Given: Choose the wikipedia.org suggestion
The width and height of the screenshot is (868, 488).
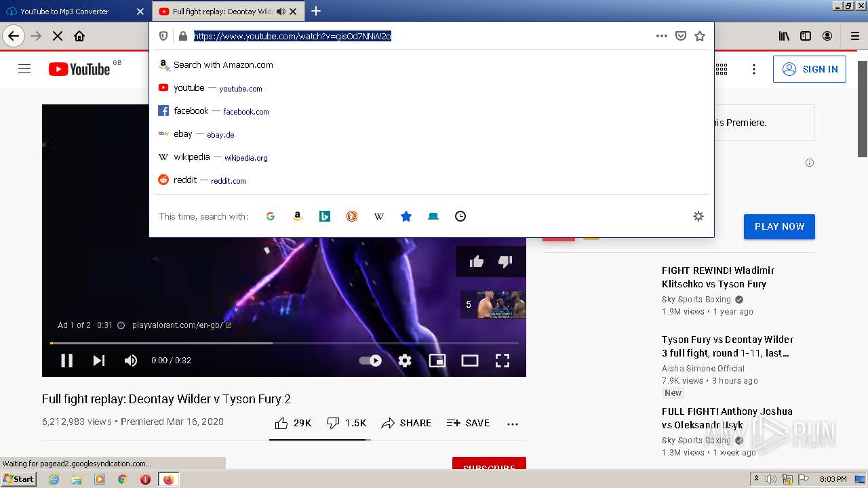Looking at the screenshot, I should point(431,157).
